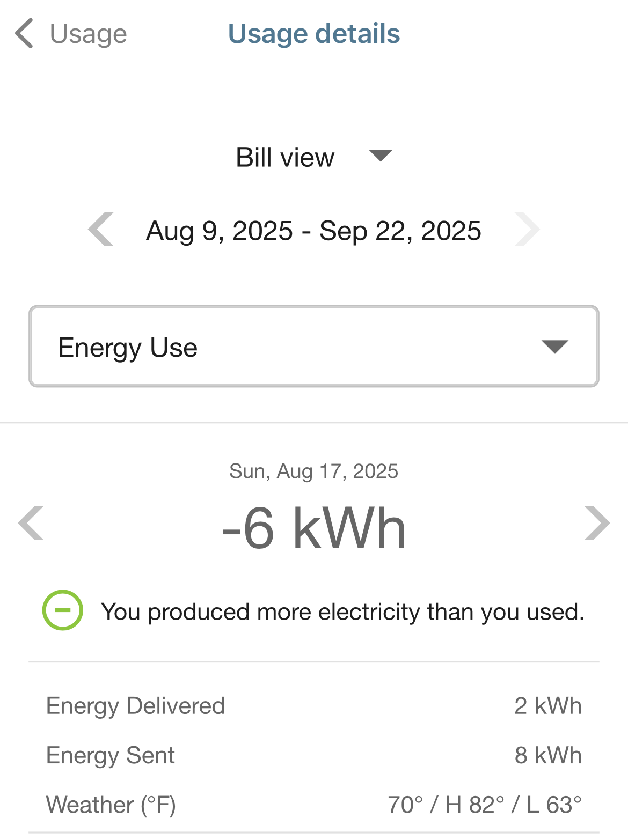Screen dimensions: 628x840
Task: Go to the previous billing period
Action: [x=101, y=230]
